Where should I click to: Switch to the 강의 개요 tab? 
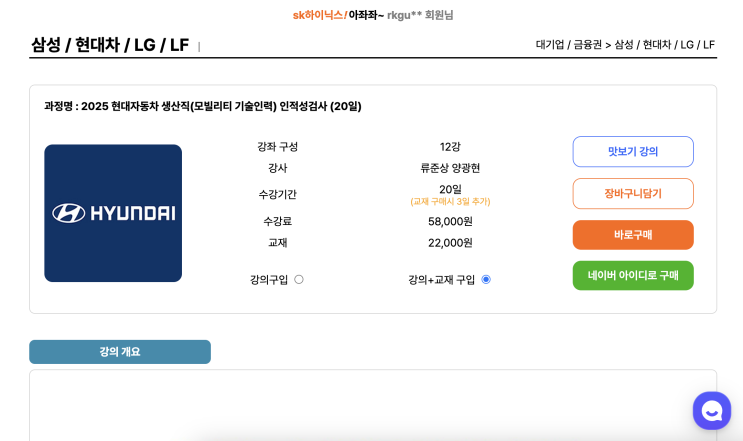pyautogui.click(x=120, y=352)
